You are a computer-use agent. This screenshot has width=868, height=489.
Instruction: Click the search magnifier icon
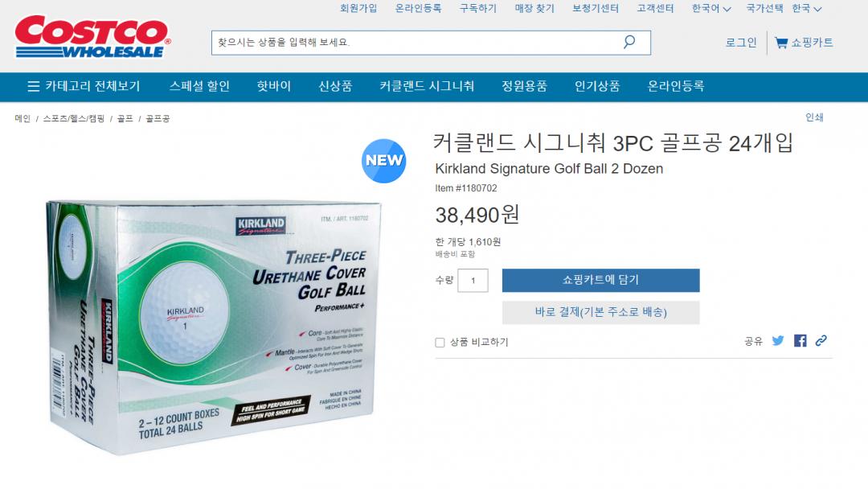tap(628, 42)
